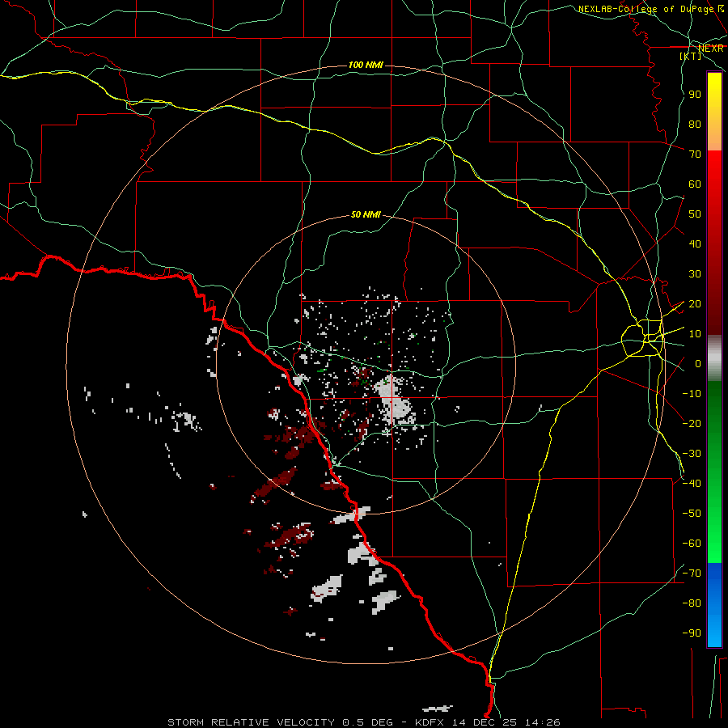Click the positive 30 knot scale value

(695, 274)
